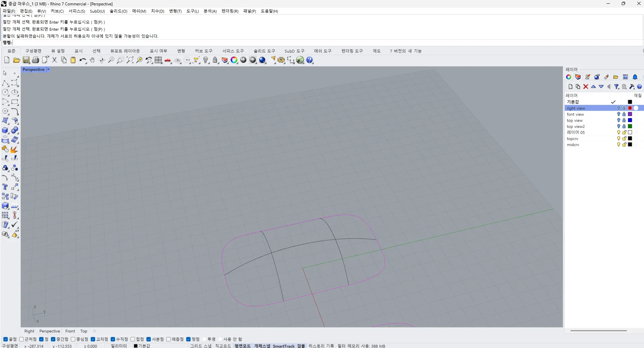Toggle the 사분점 osnap checkbox
The height and width of the screenshot is (348, 644).
click(149, 339)
